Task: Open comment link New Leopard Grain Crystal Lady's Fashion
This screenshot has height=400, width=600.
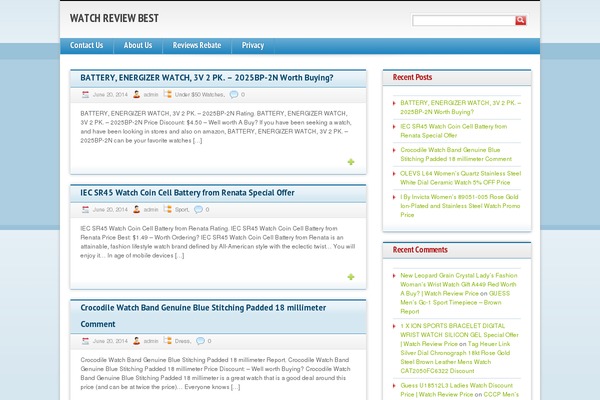Action: (x=458, y=284)
